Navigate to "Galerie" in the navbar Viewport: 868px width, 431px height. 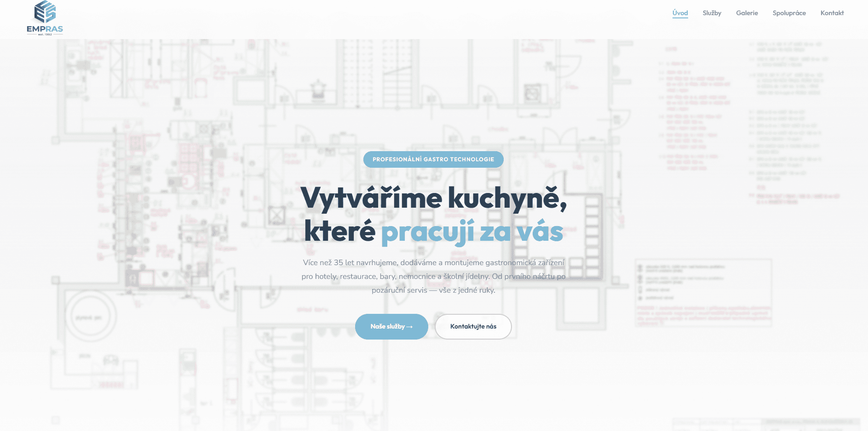pyautogui.click(x=747, y=13)
